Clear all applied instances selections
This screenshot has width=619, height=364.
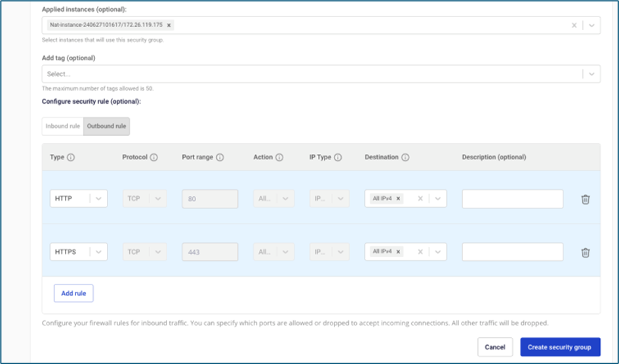[x=574, y=25]
